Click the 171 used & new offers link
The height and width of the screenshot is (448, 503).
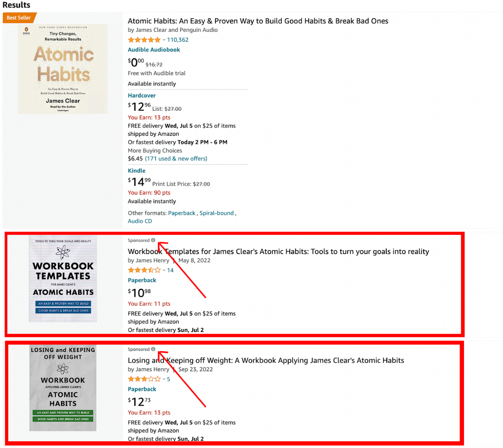pyautogui.click(x=176, y=159)
